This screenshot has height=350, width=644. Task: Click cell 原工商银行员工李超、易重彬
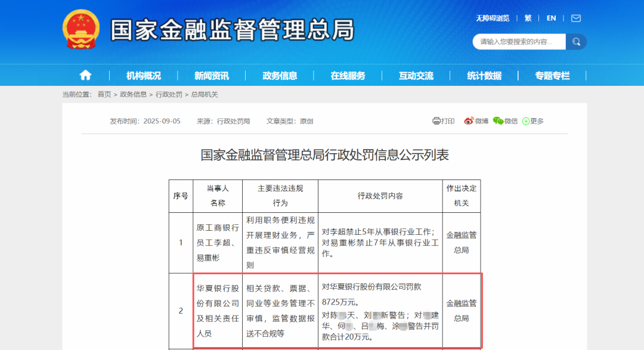(218, 243)
